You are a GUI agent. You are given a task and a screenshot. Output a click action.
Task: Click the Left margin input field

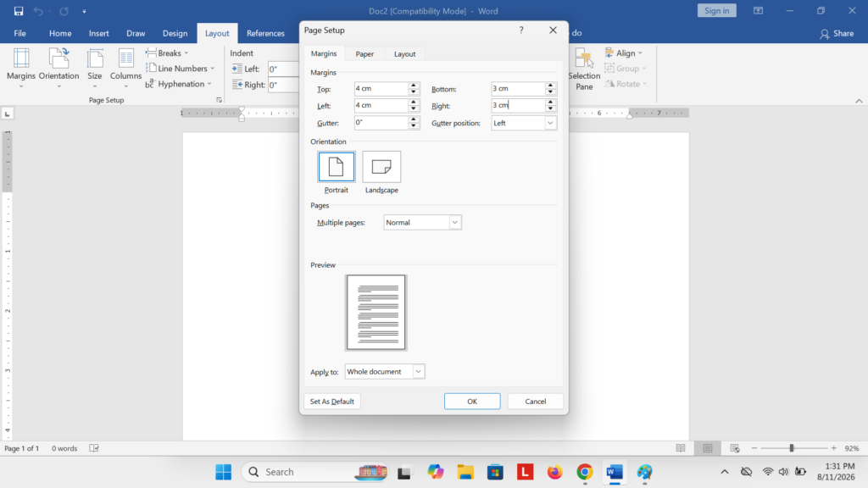381,105
